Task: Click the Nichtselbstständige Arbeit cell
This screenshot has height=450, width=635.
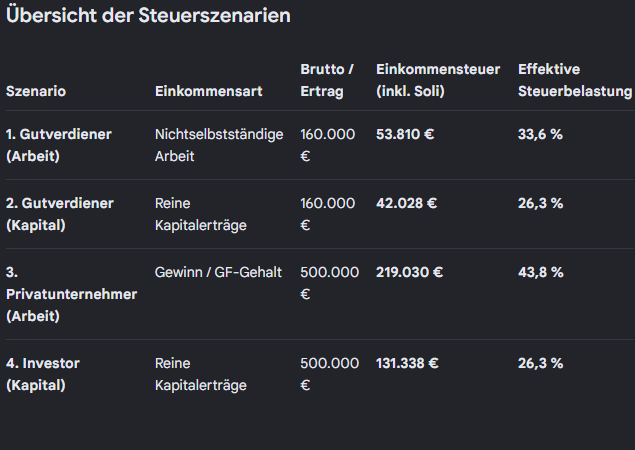Action: pyautogui.click(x=219, y=145)
